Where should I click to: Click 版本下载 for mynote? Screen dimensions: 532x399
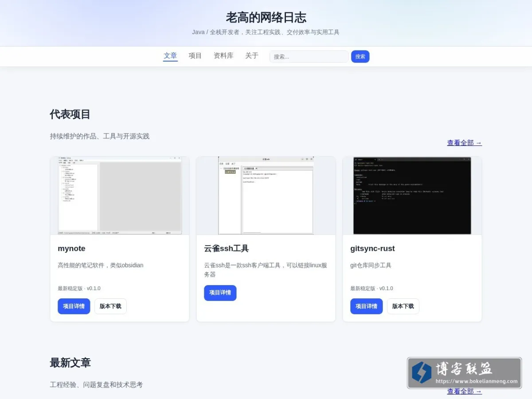[x=110, y=306]
